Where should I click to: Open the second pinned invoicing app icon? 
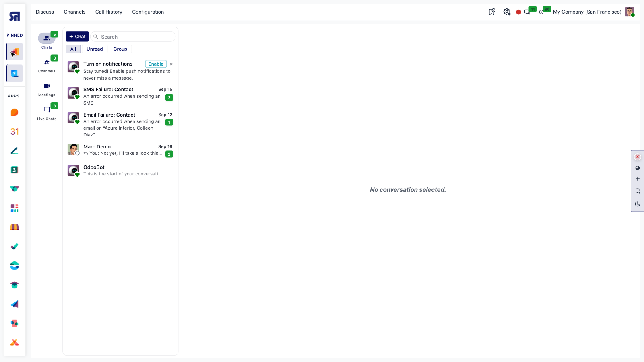coord(14,73)
